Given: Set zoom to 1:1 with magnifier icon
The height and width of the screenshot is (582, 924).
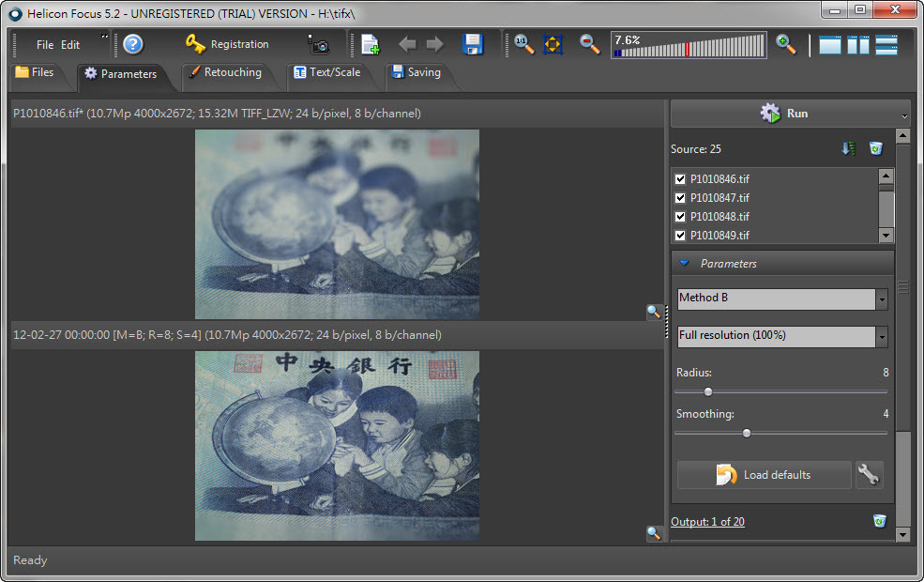Looking at the screenshot, I should (523, 44).
